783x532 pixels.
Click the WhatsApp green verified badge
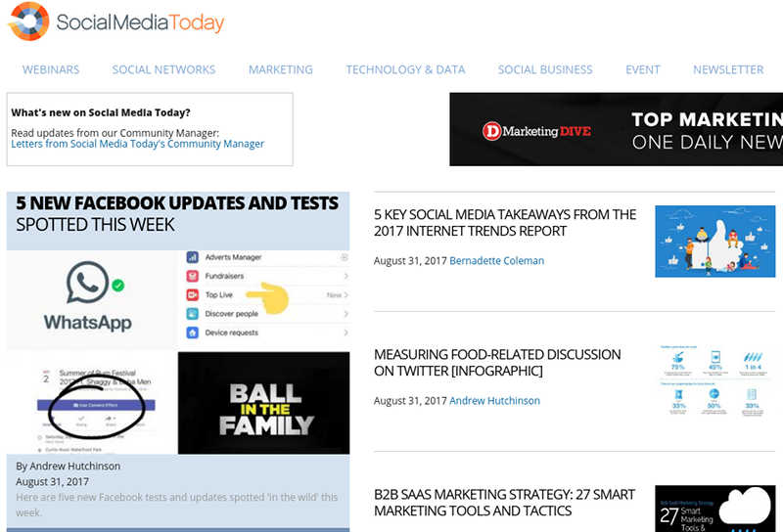pos(118,286)
